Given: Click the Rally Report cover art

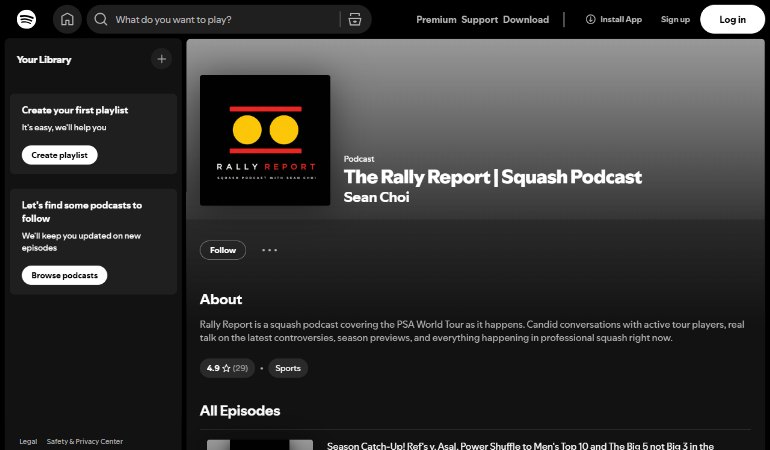Looking at the screenshot, I should pos(265,140).
